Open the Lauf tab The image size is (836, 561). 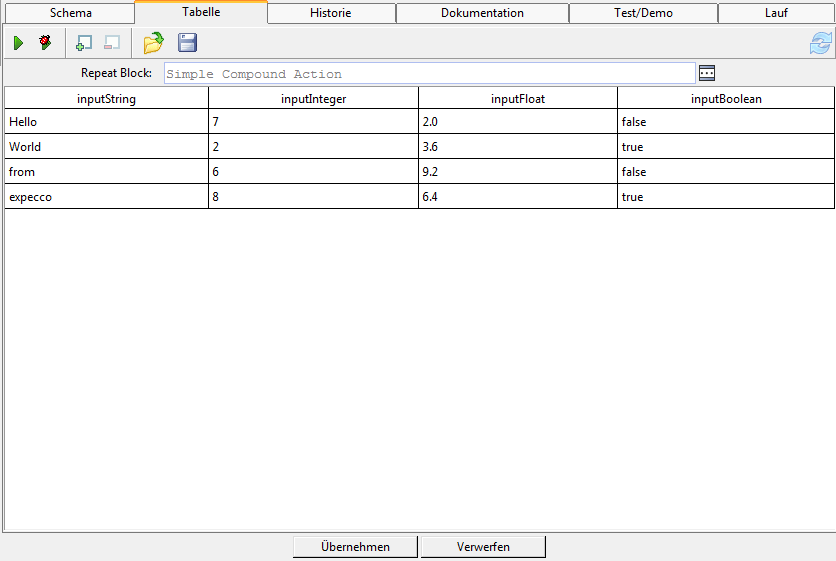pos(776,13)
